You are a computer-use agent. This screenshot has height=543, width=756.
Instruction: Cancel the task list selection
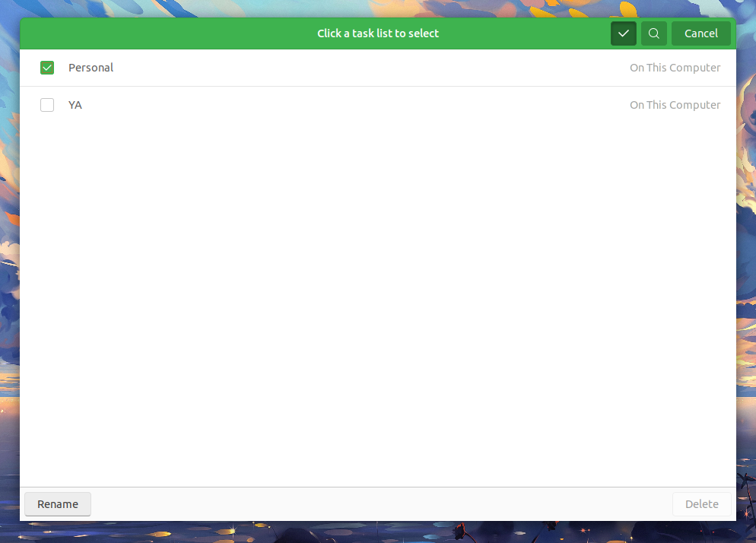tap(701, 33)
